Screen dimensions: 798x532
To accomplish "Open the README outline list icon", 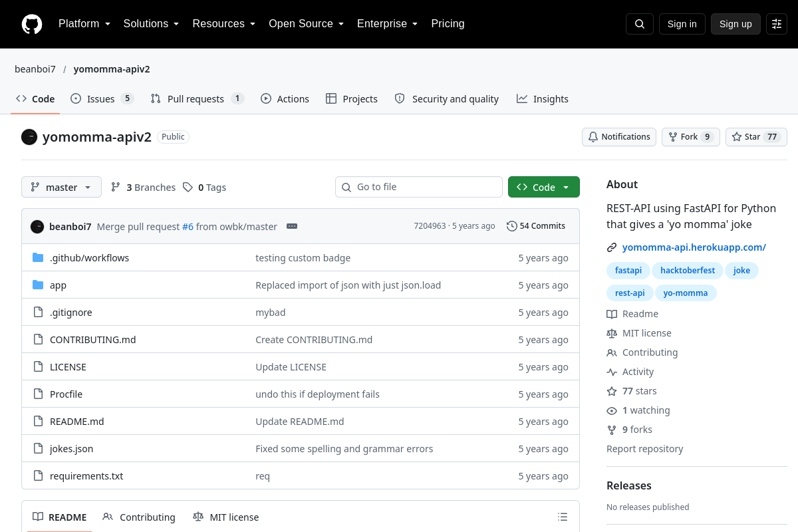I will [x=563, y=517].
